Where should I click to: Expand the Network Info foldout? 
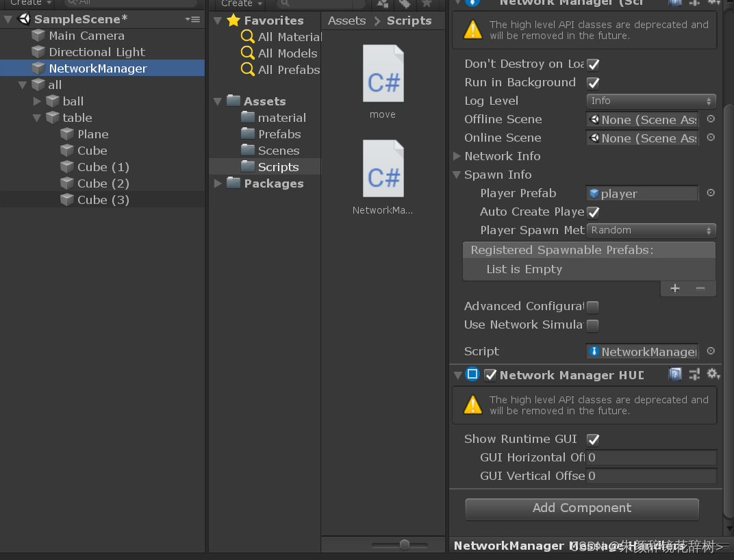[457, 156]
